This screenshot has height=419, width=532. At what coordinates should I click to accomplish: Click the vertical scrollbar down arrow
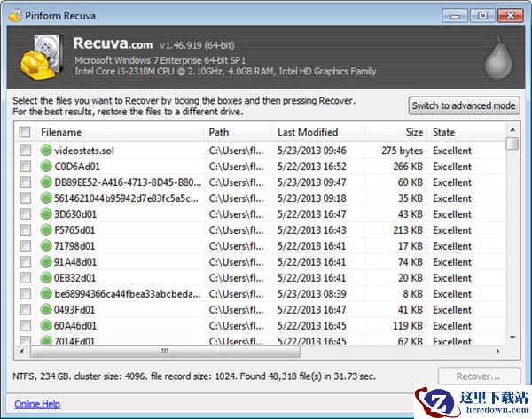(x=512, y=338)
